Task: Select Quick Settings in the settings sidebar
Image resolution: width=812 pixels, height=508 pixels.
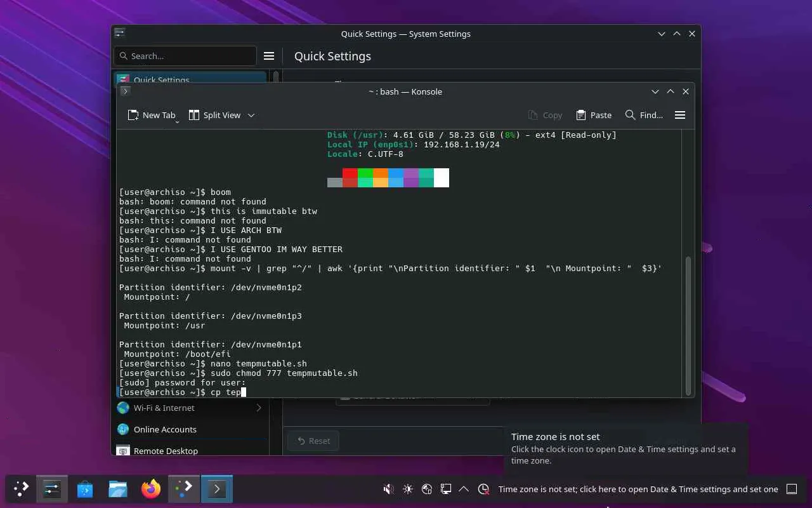Action: click(x=190, y=79)
